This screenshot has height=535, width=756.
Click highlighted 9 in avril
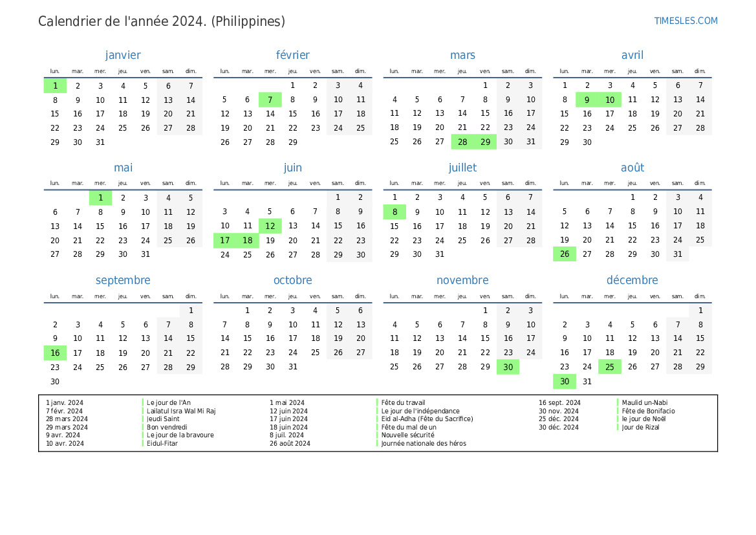[587, 100]
